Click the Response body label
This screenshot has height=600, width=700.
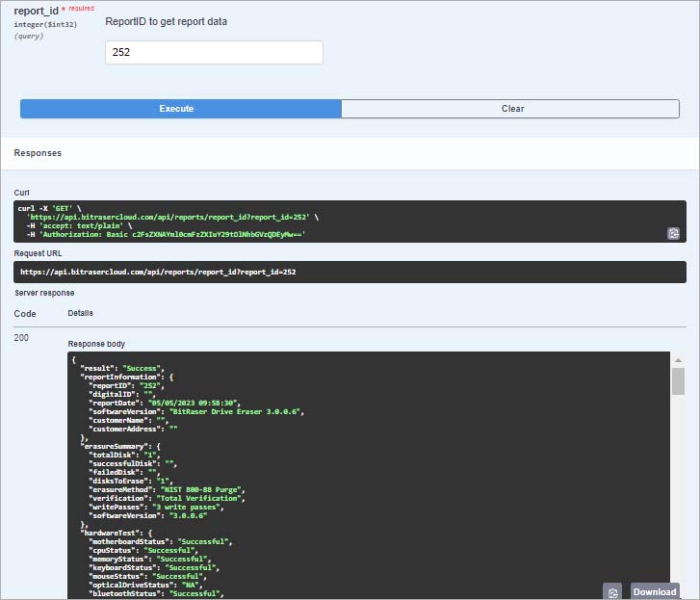96,344
